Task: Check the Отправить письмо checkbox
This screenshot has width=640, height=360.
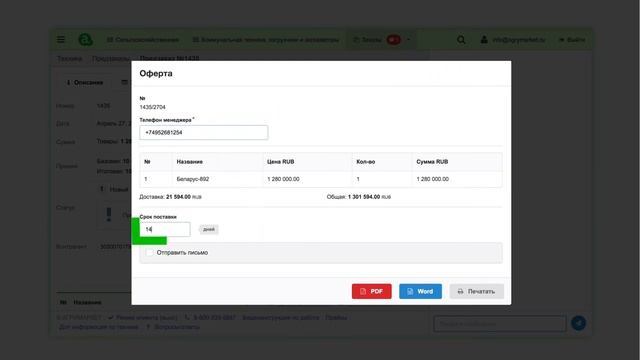Action: 150,253
